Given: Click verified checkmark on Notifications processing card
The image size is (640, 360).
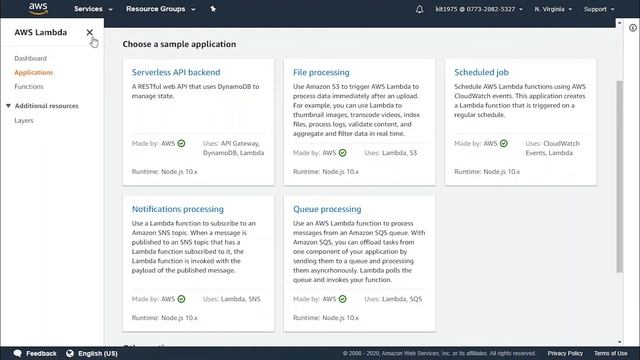Looking at the screenshot, I should click(181, 299).
